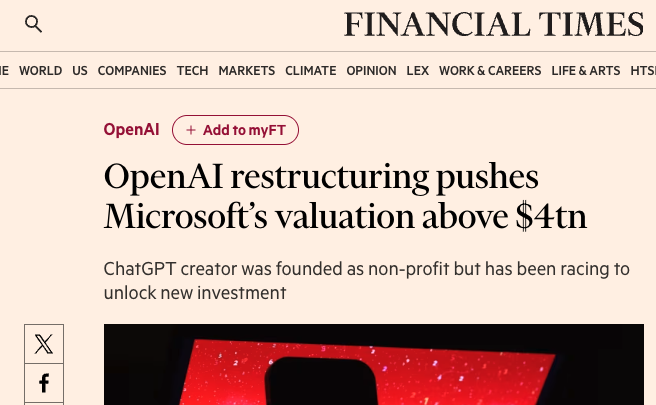Viewport: 656px width, 405px height.
Task: Click the article headline about Microsoft valuation
Action: pos(345,196)
